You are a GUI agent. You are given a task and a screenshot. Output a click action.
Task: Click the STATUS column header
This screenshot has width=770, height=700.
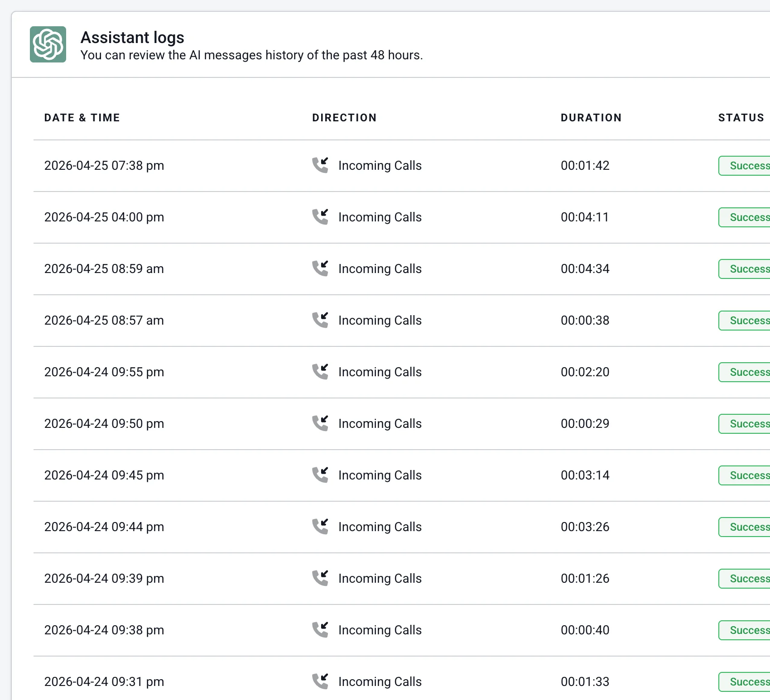click(x=741, y=118)
